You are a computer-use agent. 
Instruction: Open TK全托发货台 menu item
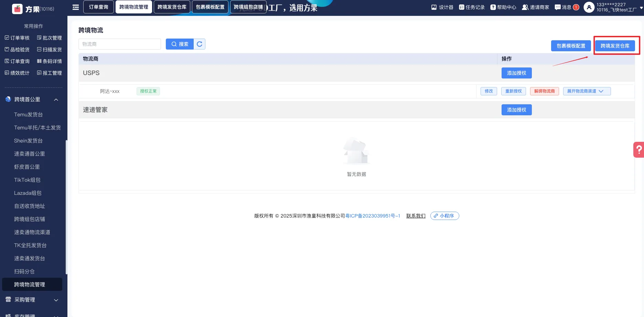[x=30, y=245]
